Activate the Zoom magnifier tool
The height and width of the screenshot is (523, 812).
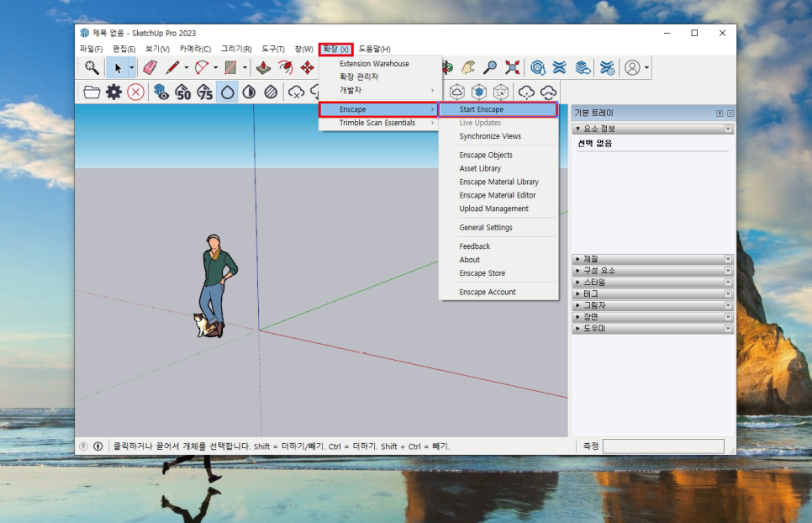point(490,68)
